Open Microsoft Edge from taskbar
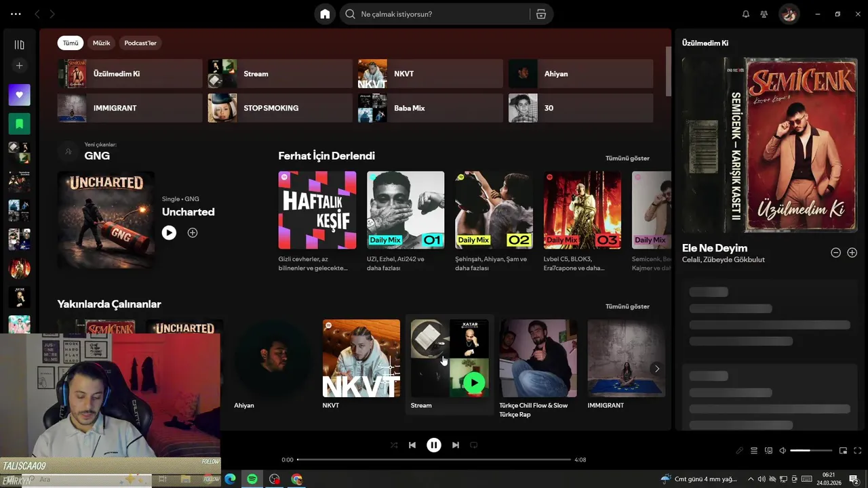The image size is (868, 488). click(230, 479)
